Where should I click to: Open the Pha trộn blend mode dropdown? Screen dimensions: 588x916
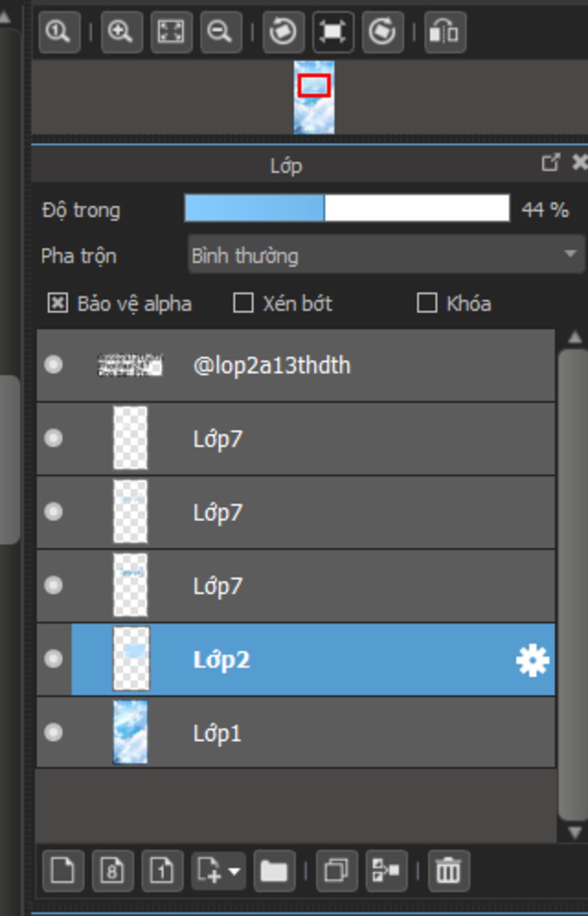coord(386,254)
